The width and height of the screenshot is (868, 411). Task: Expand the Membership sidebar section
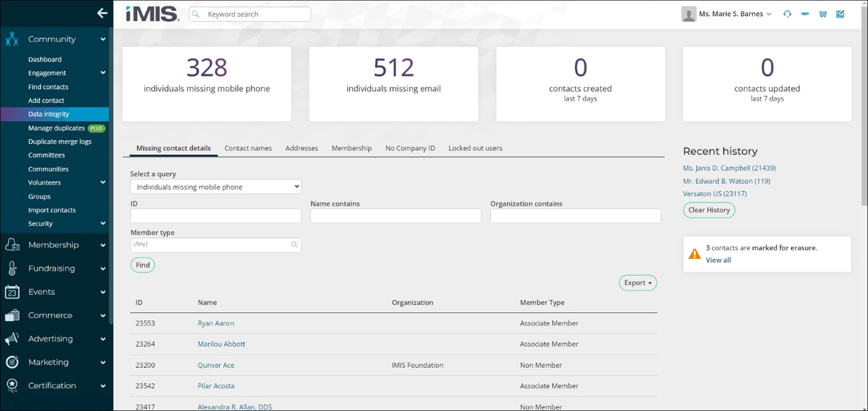[x=54, y=245]
